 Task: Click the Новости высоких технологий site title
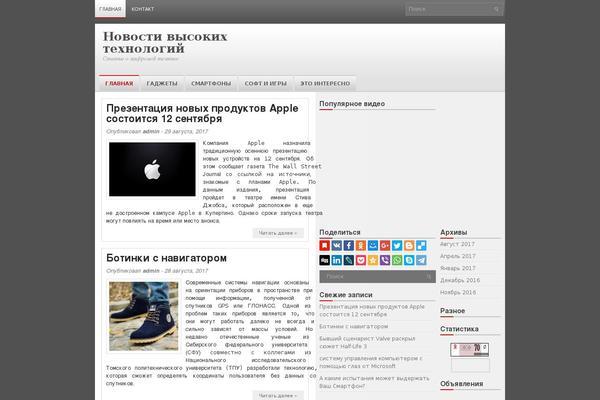click(165, 42)
